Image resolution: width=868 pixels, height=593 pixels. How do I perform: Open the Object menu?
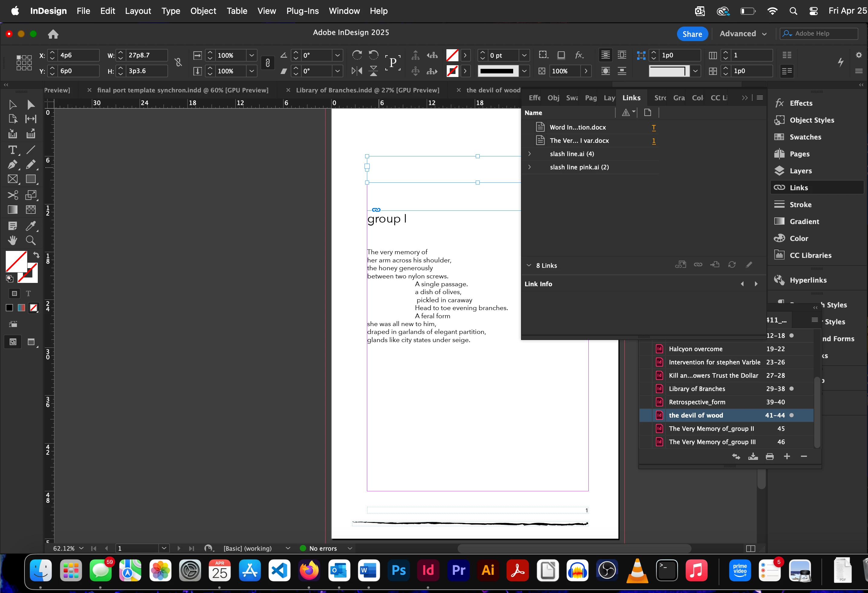tap(203, 11)
